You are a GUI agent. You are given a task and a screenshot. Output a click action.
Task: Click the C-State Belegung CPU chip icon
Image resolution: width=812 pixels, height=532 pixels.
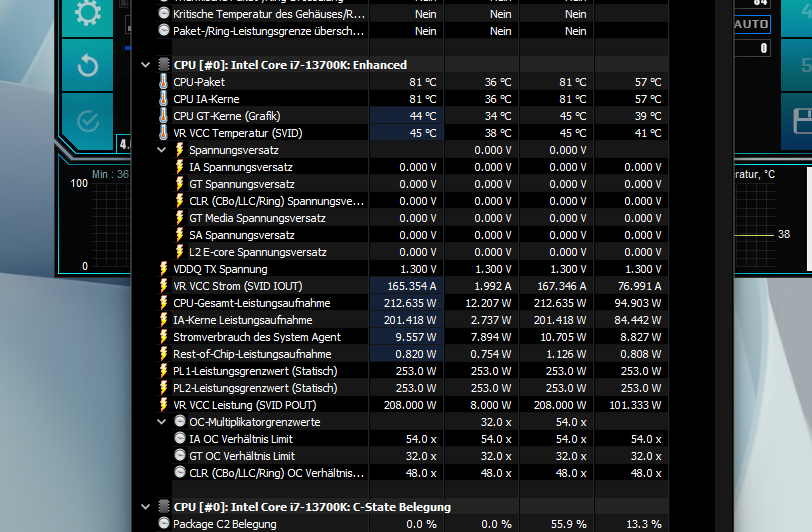click(x=164, y=507)
